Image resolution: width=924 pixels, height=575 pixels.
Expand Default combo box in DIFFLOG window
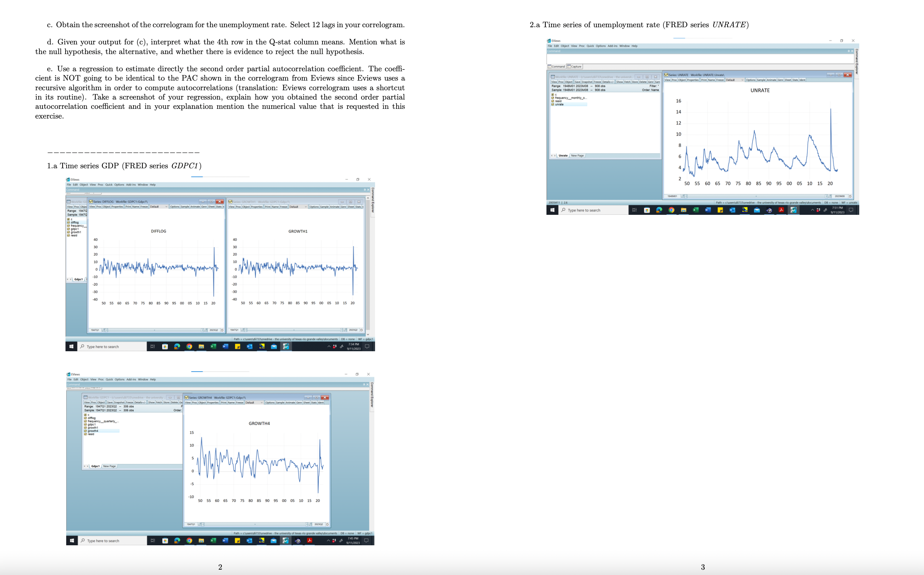click(166, 207)
